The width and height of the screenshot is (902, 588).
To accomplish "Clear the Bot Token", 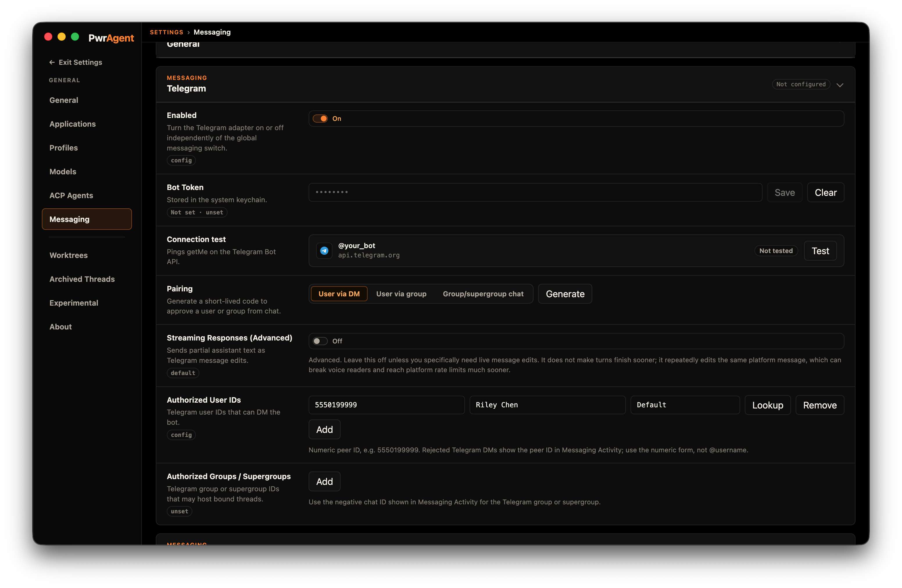I will [826, 192].
